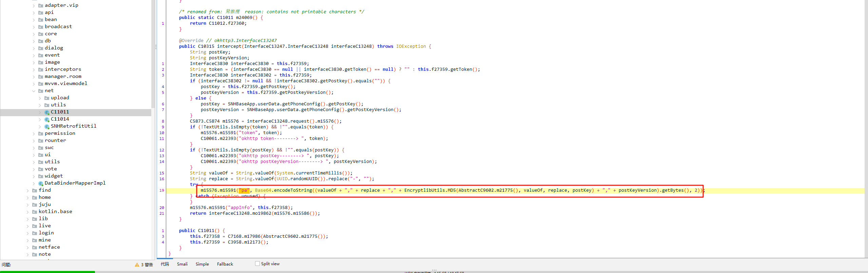Click the warning triangle icon
Image resolution: width=868 pixels, height=273 pixels.
[x=137, y=265]
